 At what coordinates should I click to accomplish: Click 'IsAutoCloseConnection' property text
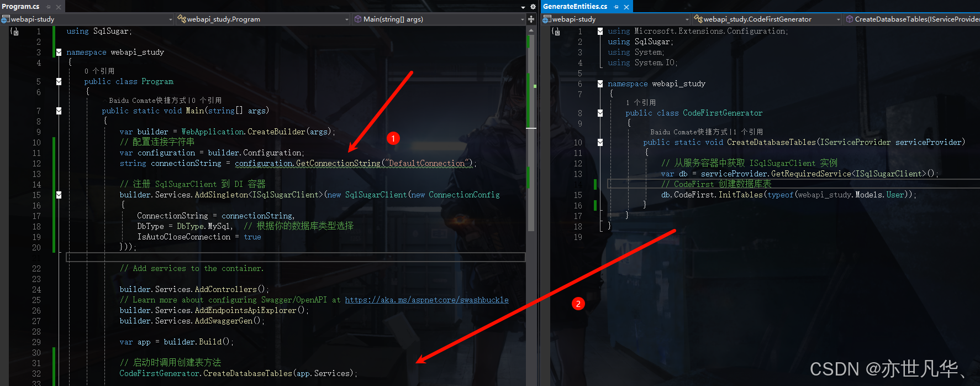[x=184, y=237]
